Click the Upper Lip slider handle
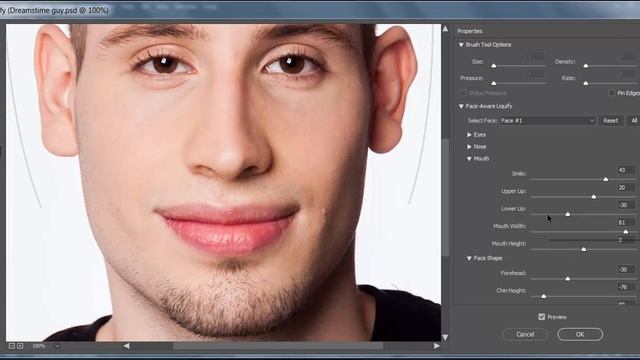 click(594, 197)
